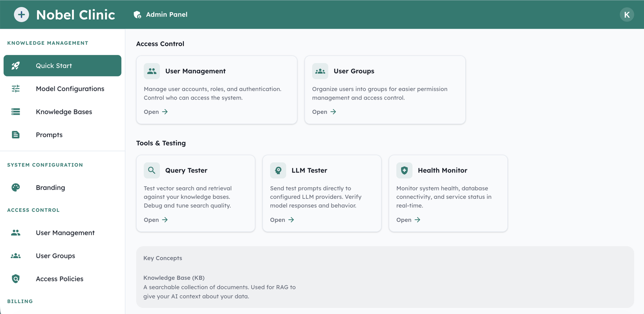Image resolution: width=644 pixels, height=314 pixels.
Task: Click the User Groups card icon
Action: 320,71
